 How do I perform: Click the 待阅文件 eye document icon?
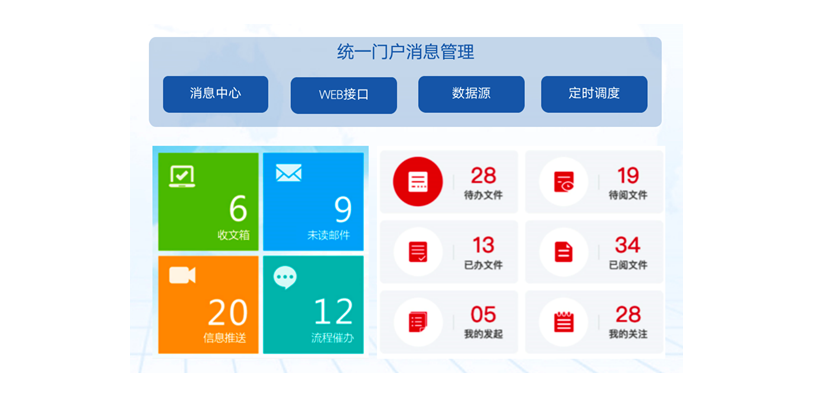pos(563,182)
